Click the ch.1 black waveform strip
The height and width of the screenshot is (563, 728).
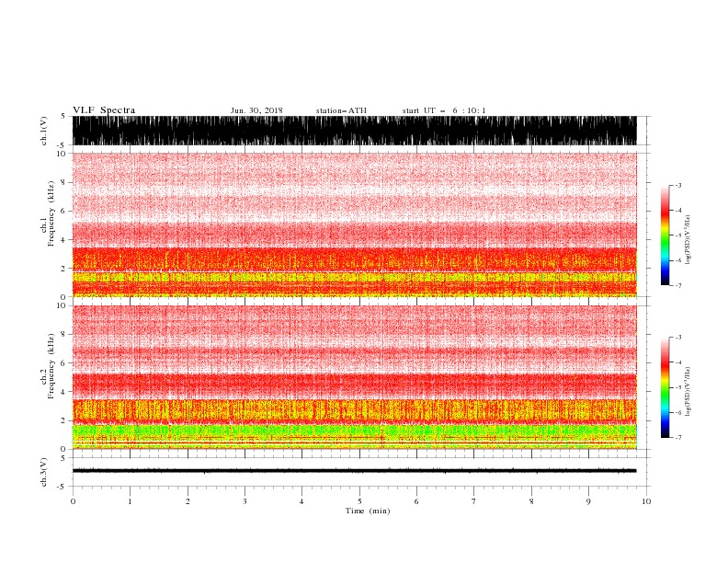coord(354,131)
